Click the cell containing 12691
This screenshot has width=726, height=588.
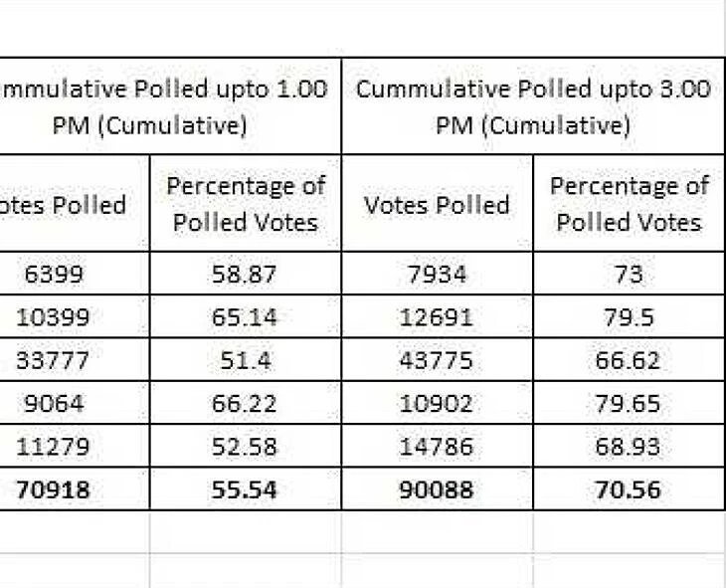pyautogui.click(x=438, y=316)
